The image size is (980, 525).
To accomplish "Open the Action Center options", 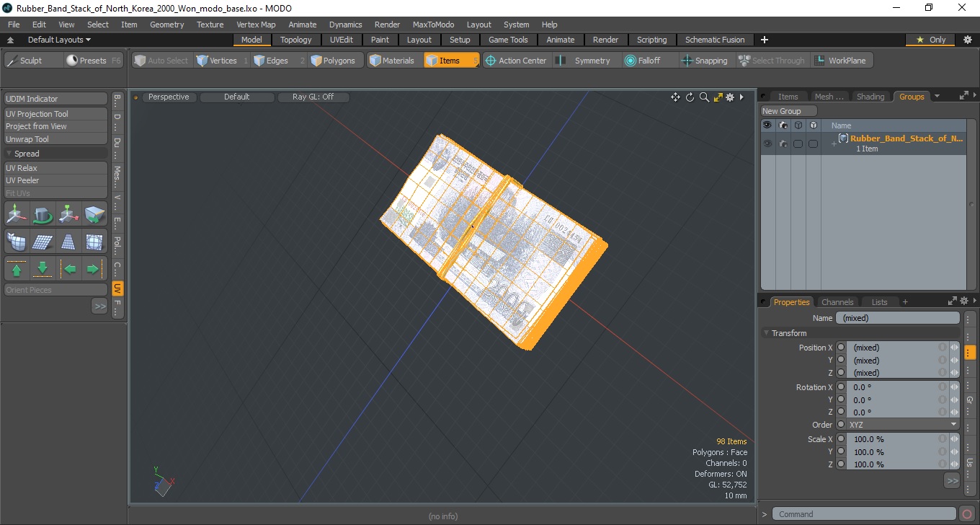I will 516,61.
